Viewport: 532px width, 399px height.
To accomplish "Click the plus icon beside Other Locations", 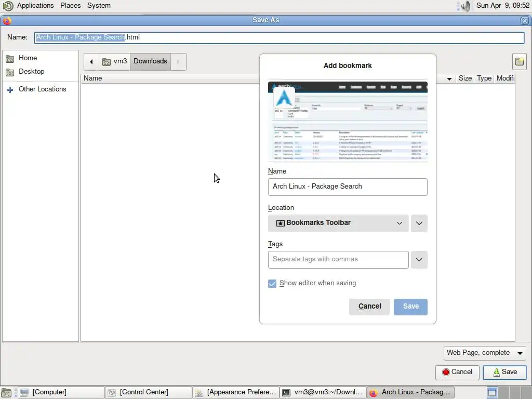I will pos(10,89).
